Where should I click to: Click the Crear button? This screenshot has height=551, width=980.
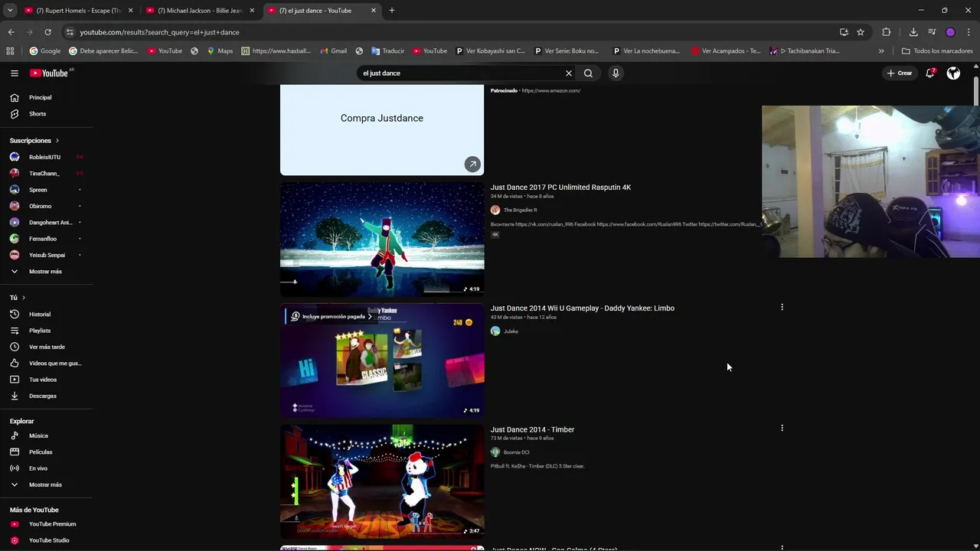pos(900,73)
